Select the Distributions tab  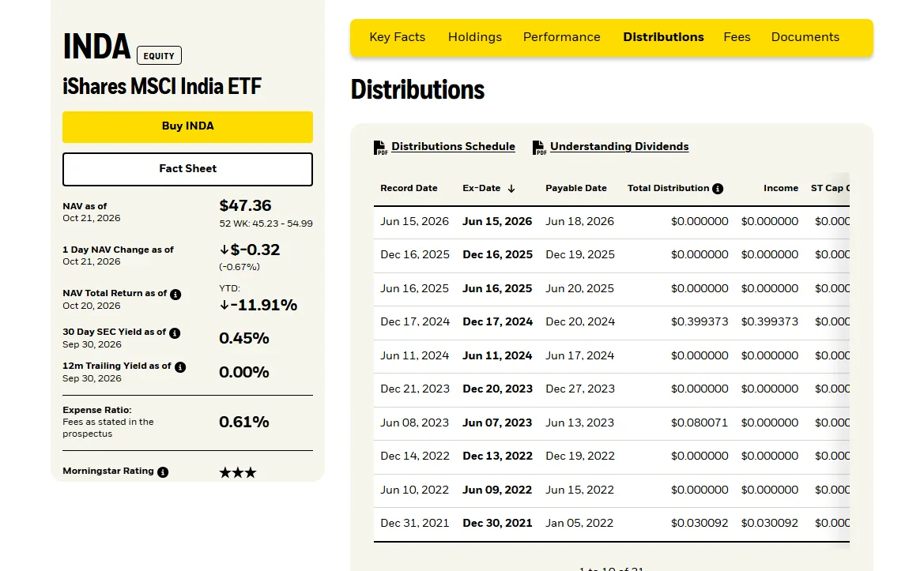coord(663,37)
